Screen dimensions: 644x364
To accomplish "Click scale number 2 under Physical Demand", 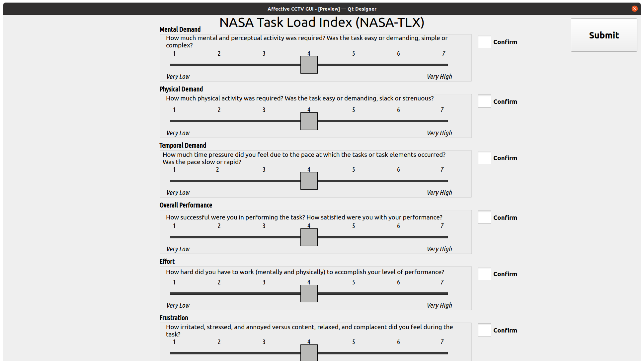I will click(219, 110).
